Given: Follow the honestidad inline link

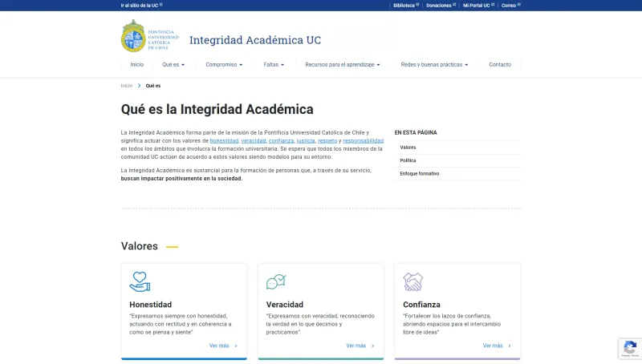Looking at the screenshot, I should coord(224,140).
